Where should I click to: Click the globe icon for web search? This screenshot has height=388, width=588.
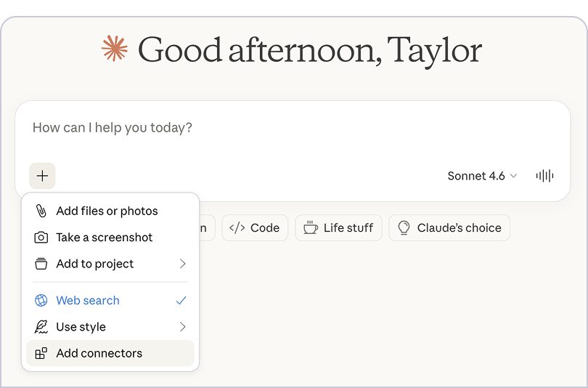pos(41,301)
